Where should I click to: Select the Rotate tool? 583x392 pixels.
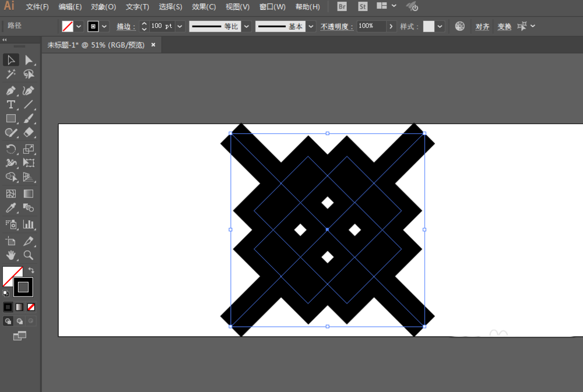tap(10, 149)
